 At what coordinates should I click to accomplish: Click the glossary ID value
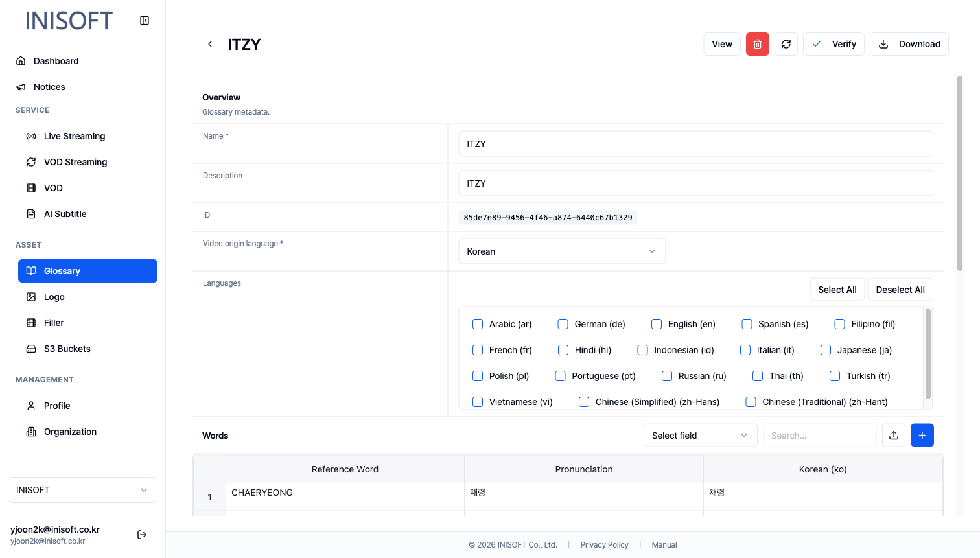point(548,218)
